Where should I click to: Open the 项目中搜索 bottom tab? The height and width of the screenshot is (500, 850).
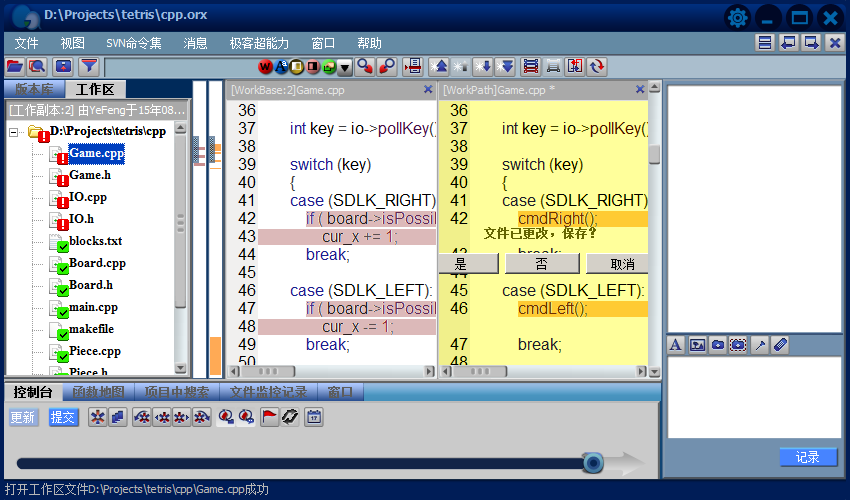(x=177, y=392)
